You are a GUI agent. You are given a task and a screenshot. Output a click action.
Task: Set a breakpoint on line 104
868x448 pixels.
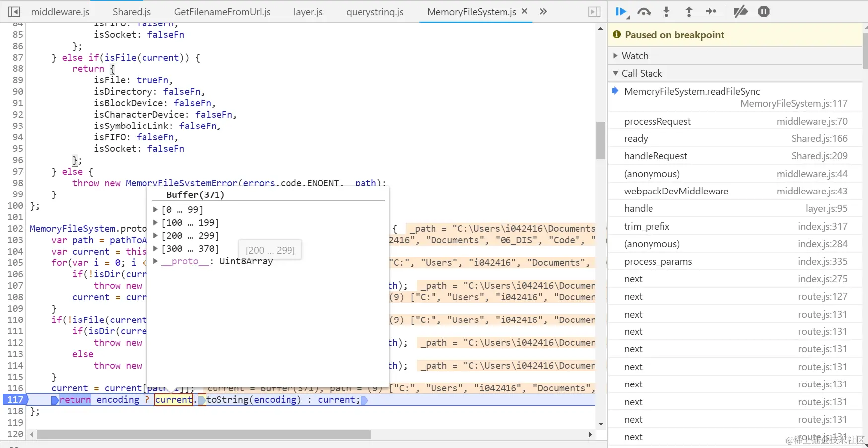(15, 252)
